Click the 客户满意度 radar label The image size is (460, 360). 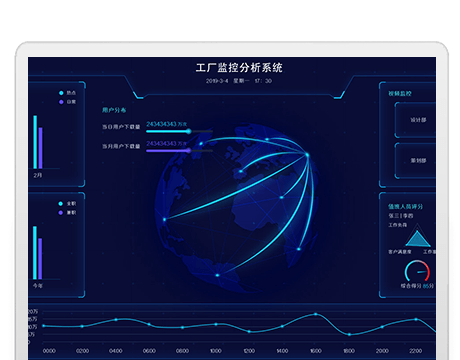click(400, 252)
